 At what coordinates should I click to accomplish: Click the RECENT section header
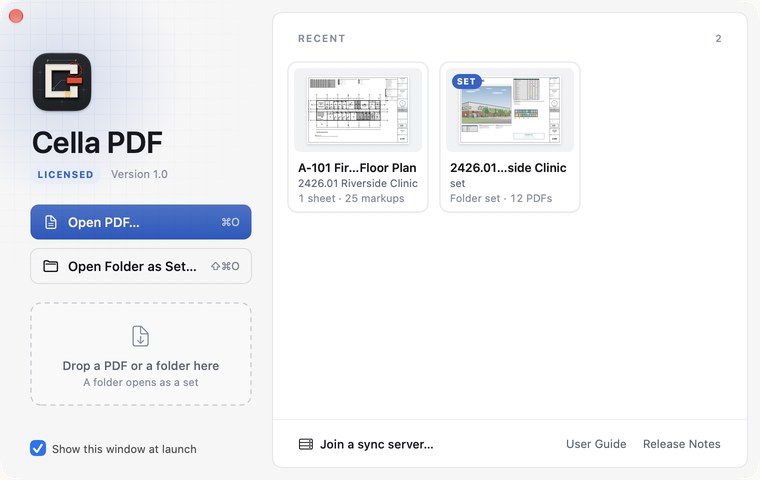(321, 39)
